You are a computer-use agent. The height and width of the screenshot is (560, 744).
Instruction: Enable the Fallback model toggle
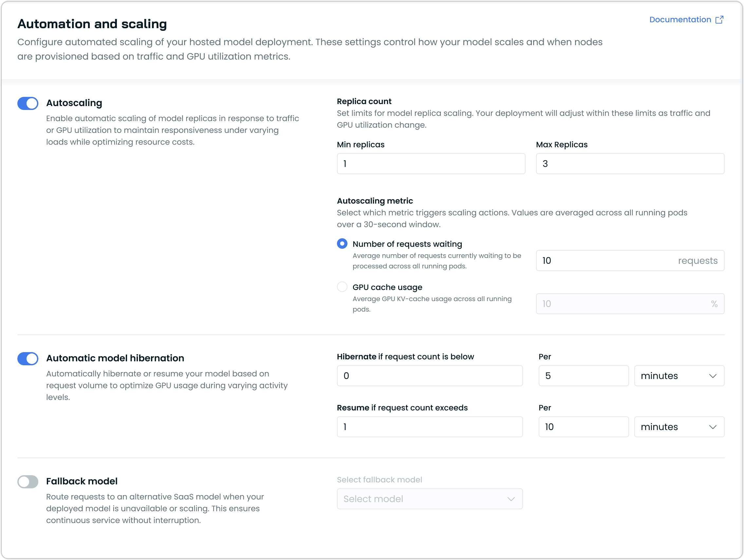coord(28,482)
